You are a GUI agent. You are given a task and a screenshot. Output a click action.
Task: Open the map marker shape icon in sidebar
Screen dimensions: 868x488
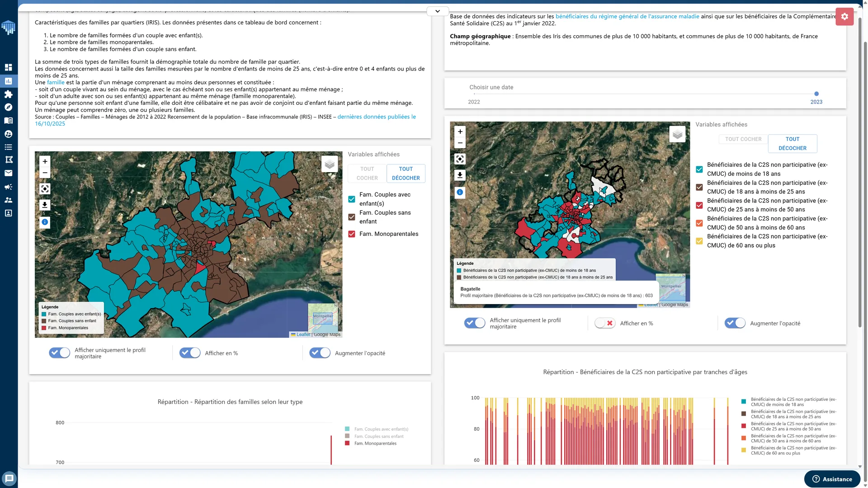[8, 160]
